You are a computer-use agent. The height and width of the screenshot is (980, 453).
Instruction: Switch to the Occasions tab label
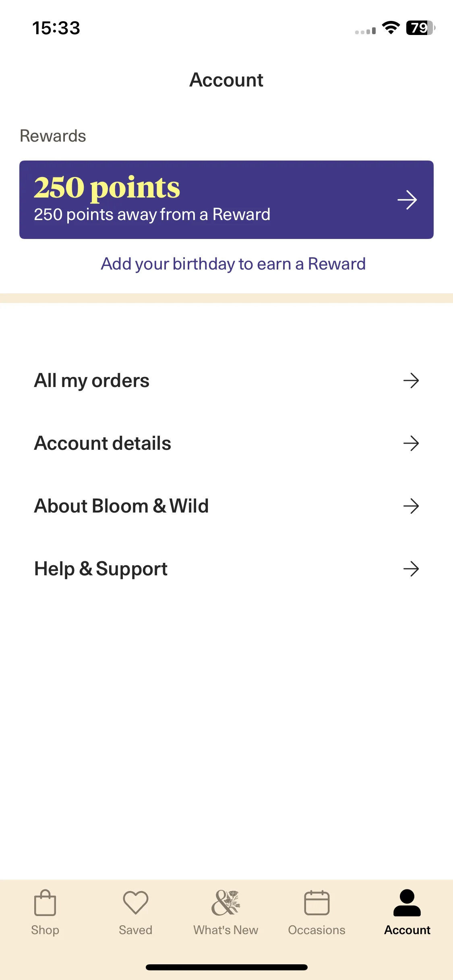pyautogui.click(x=317, y=930)
